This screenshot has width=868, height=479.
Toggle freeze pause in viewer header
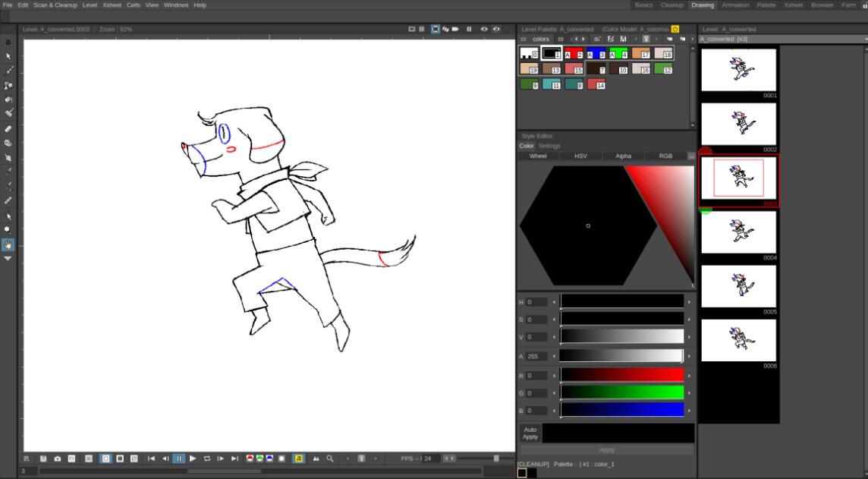(469, 30)
